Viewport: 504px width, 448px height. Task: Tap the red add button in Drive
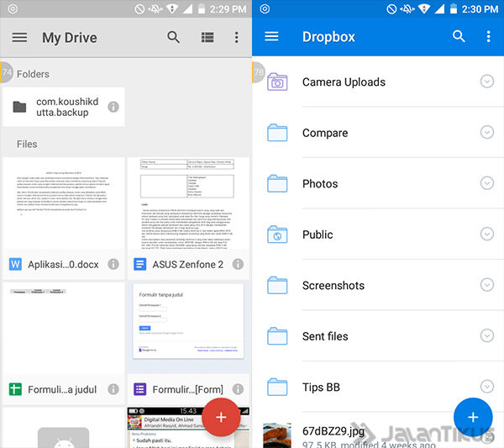coord(221,417)
